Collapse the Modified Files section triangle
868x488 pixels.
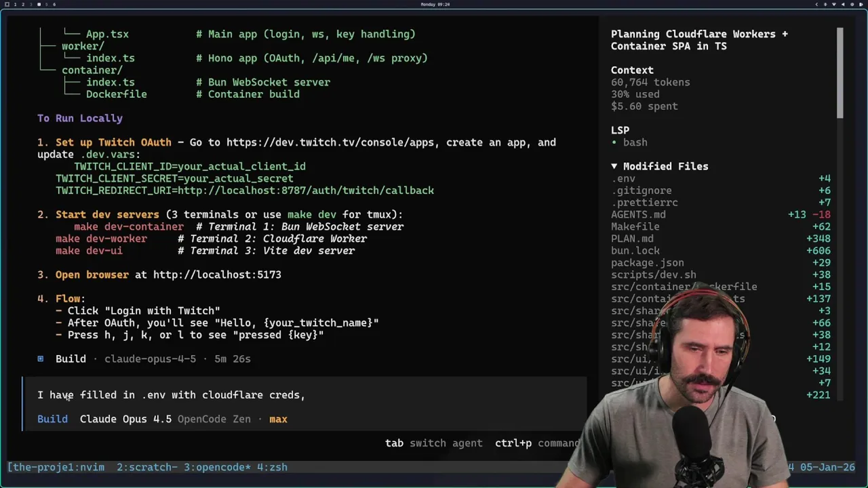point(614,166)
